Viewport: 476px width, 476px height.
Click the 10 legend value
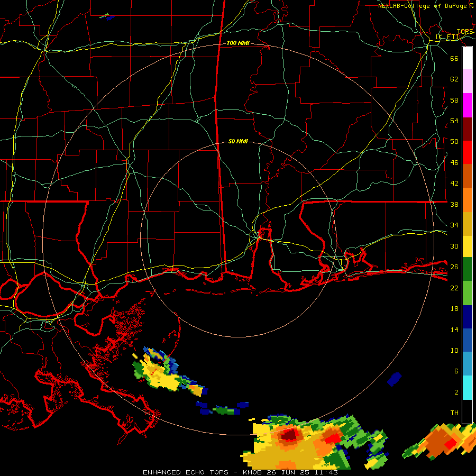(454, 351)
